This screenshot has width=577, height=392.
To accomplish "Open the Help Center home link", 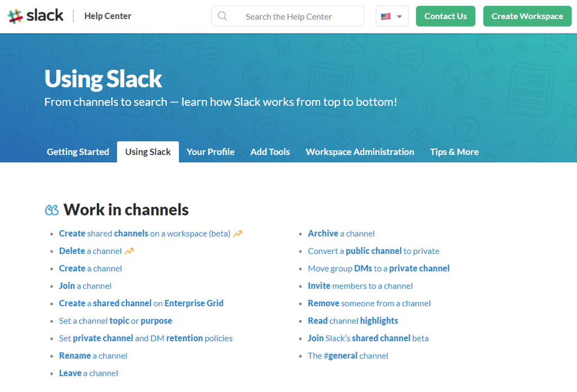I will tap(108, 16).
